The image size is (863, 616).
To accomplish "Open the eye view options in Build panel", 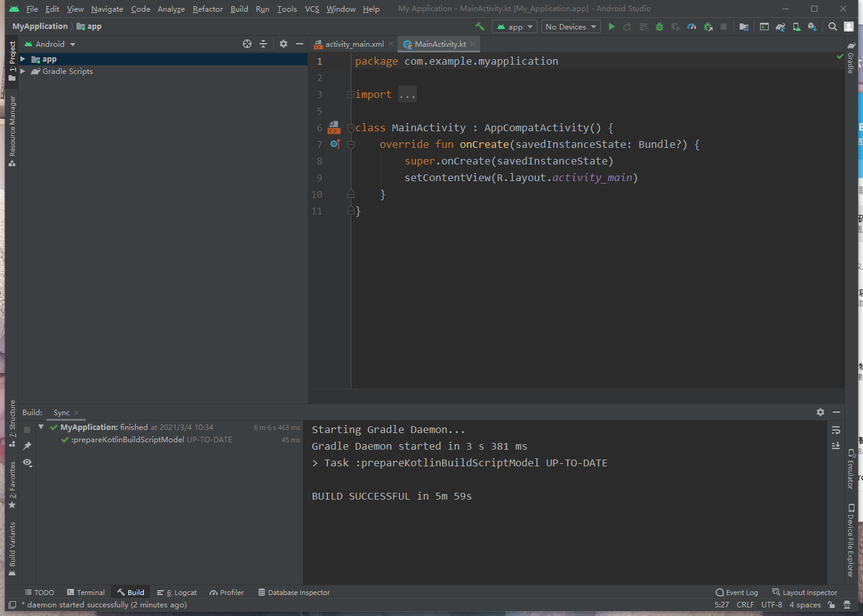I will 27,462.
